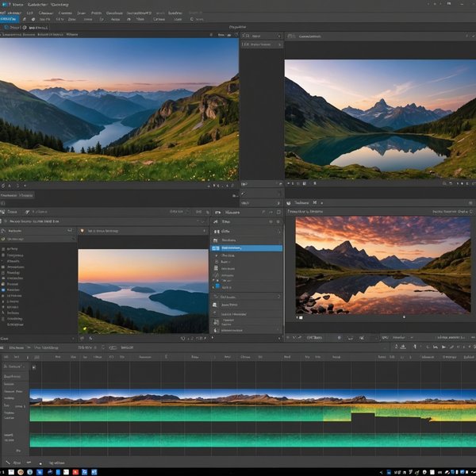The image size is (476, 476).
Task: Click the small marker icon at the timeline's top-left corner
Action: point(34,367)
